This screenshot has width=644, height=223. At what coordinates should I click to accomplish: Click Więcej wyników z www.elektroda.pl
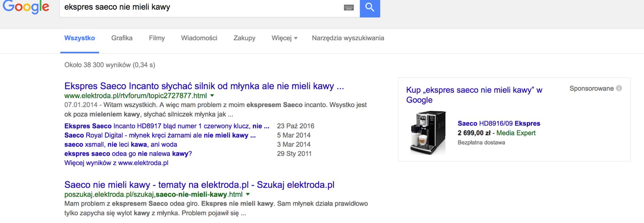(x=116, y=163)
